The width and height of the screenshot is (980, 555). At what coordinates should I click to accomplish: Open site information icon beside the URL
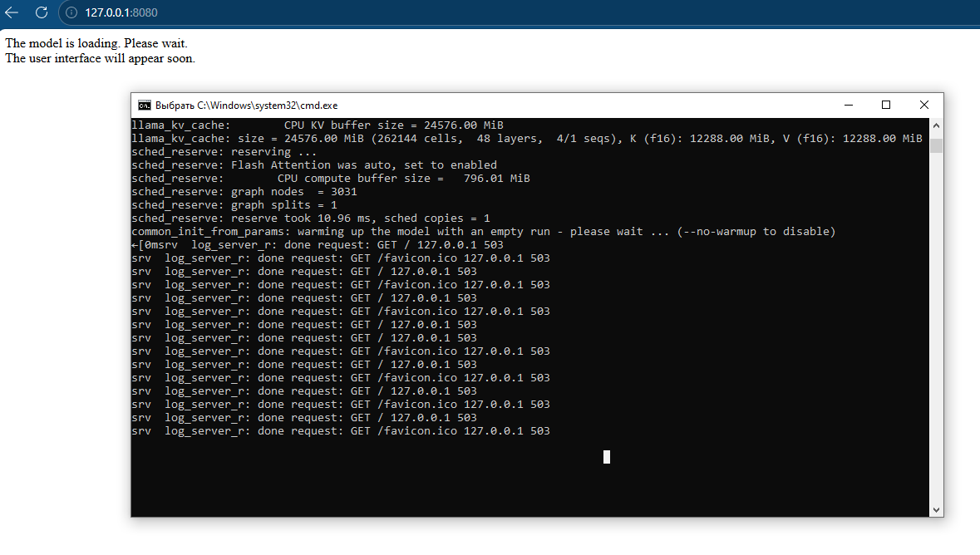[x=71, y=12]
